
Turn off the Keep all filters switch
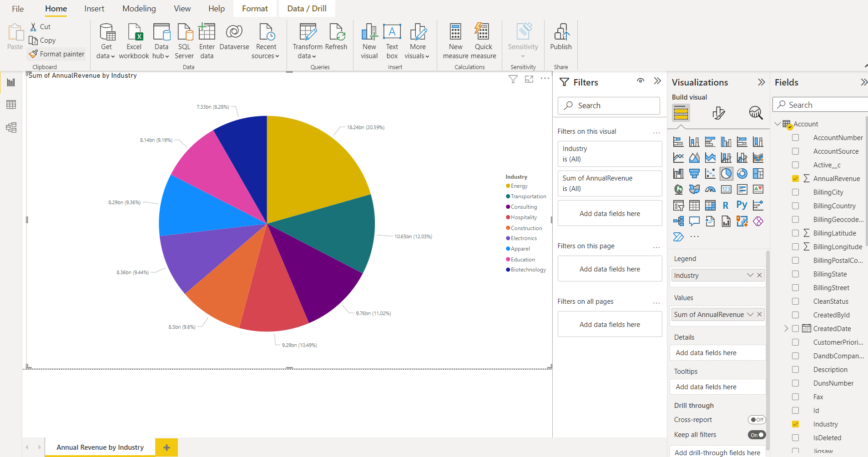757,435
